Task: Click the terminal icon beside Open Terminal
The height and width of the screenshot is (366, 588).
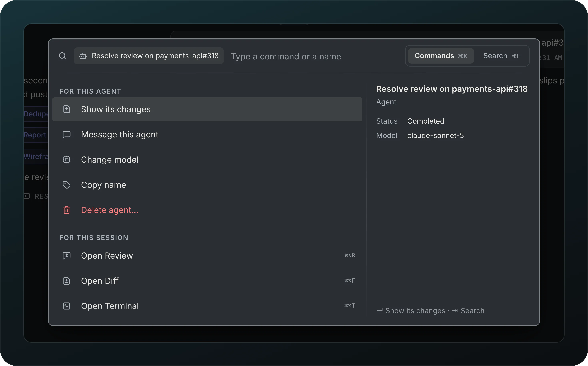Action: point(67,306)
